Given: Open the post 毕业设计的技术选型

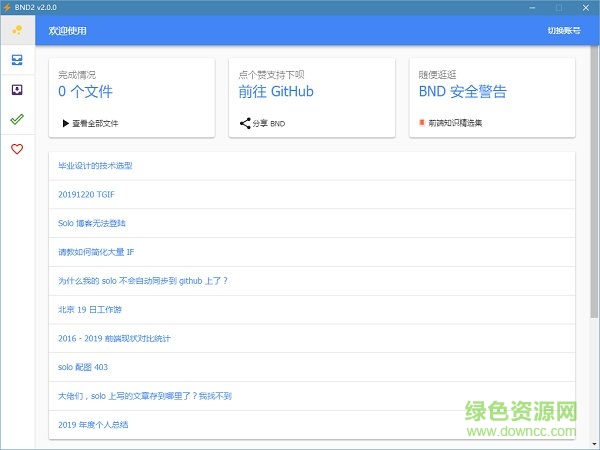Looking at the screenshot, I should [96, 166].
